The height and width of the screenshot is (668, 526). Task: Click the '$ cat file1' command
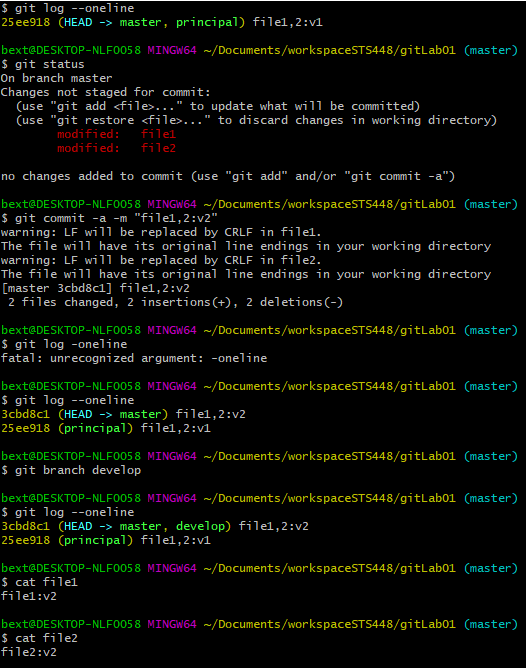click(39, 582)
